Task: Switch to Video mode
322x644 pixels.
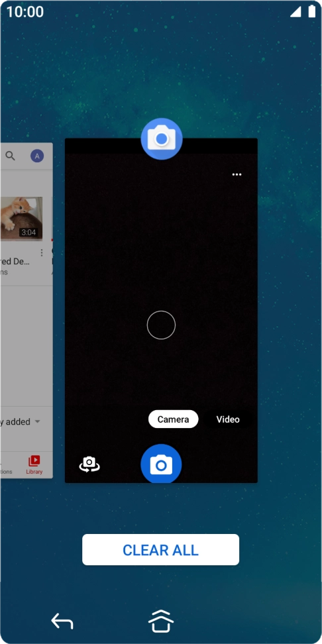Action: pos(228,419)
